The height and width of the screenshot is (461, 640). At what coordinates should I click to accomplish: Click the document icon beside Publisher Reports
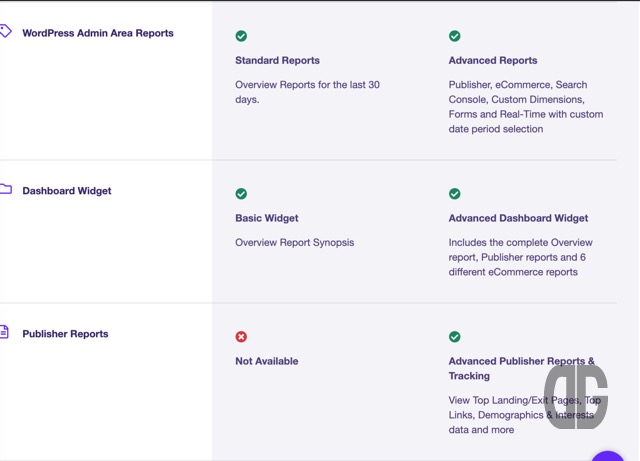4,332
